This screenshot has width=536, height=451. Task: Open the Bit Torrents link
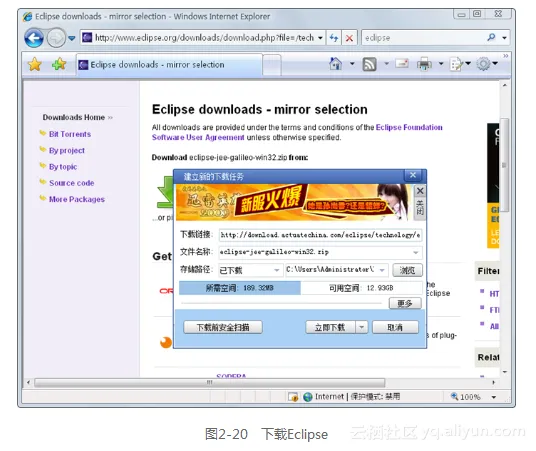[x=70, y=134]
